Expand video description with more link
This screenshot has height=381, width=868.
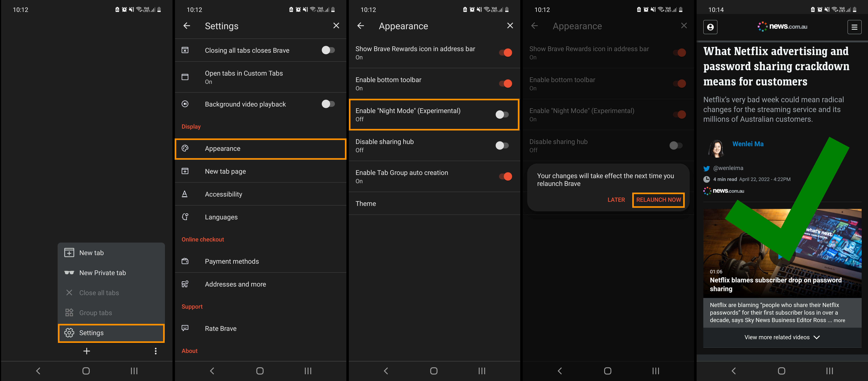(x=839, y=321)
